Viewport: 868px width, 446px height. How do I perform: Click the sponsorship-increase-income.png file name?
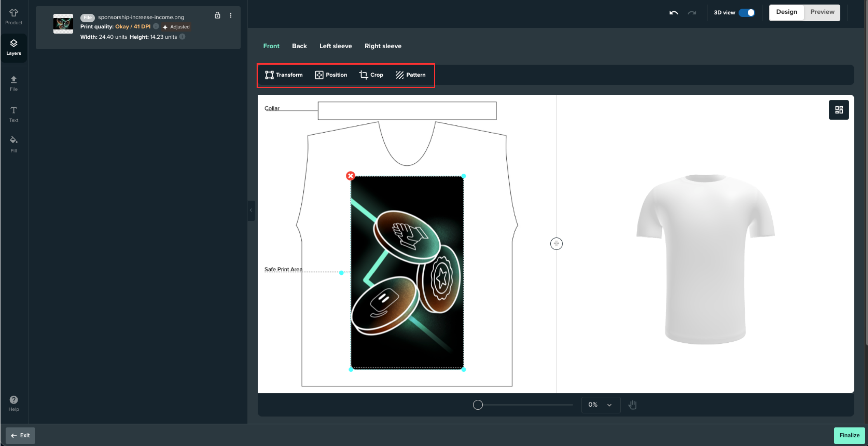[141, 17]
